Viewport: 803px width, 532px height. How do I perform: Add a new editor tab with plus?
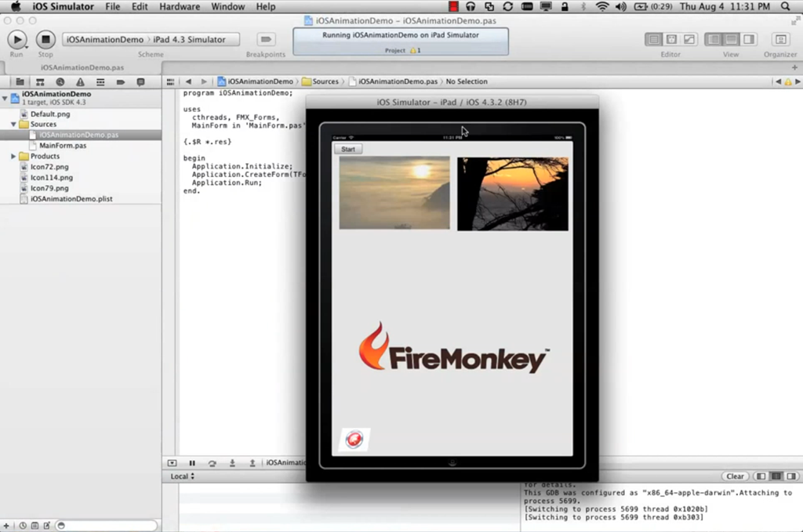click(795, 67)
